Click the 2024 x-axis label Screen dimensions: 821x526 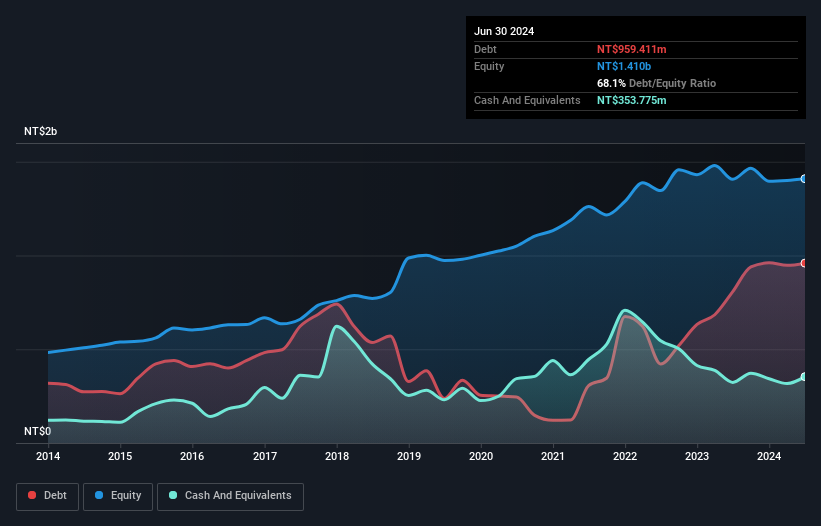tap(769, 456)
